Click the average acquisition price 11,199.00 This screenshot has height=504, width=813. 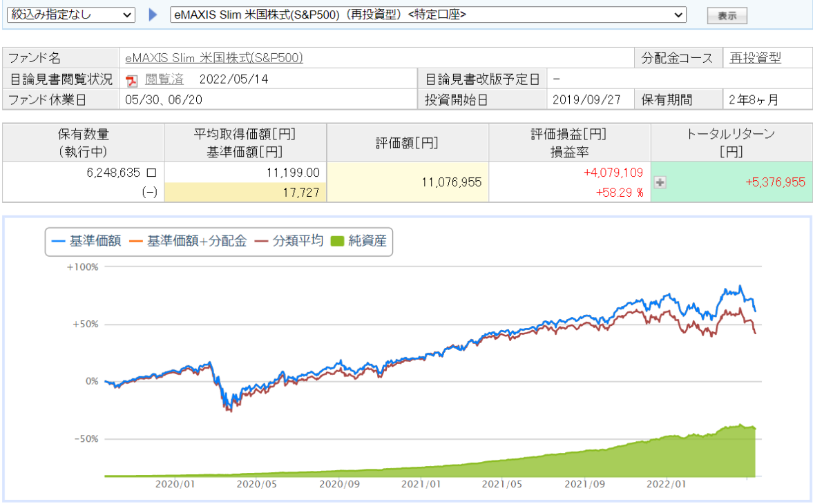tap(293, 173)
